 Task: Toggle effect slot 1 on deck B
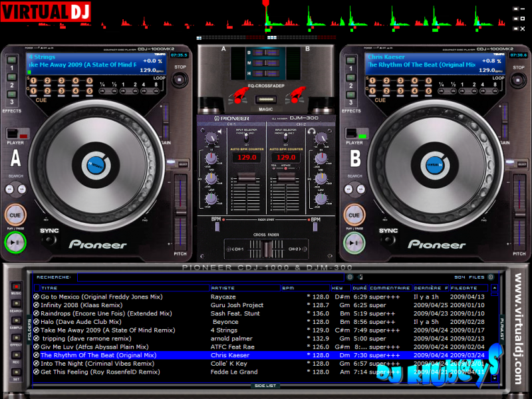point(351,61)
